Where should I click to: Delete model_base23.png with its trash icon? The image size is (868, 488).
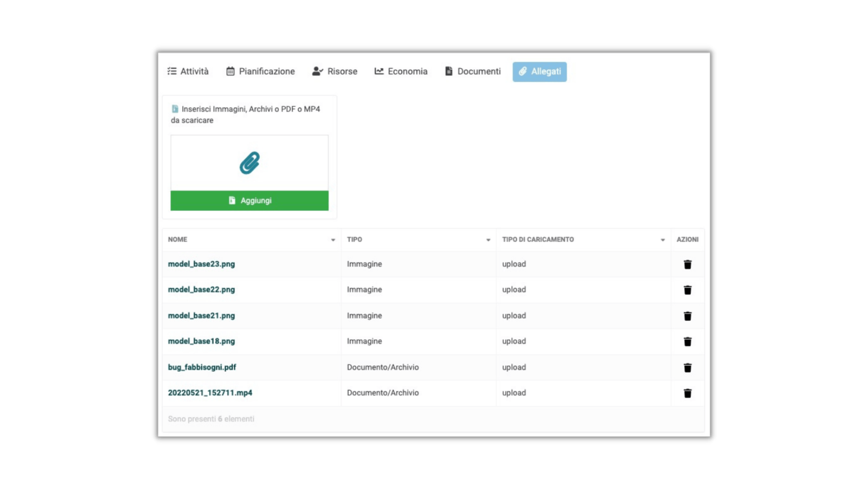pos(687,264)
